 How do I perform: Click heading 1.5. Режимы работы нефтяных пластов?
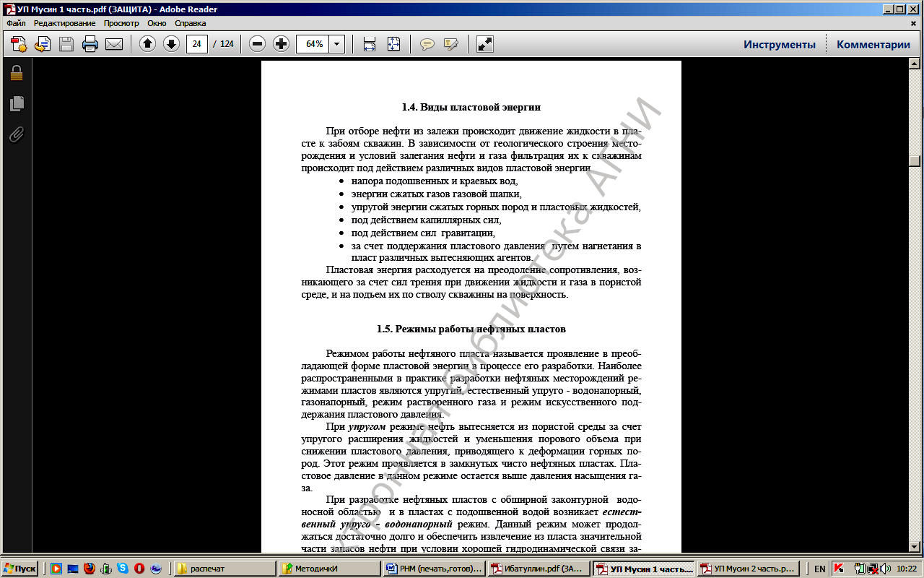(x=471, y=329)
